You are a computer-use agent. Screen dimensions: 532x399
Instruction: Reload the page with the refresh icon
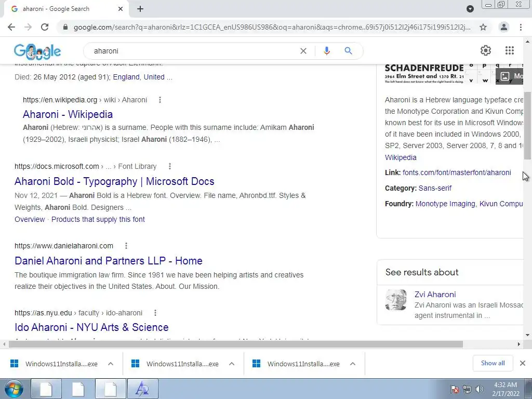point(45,27)
